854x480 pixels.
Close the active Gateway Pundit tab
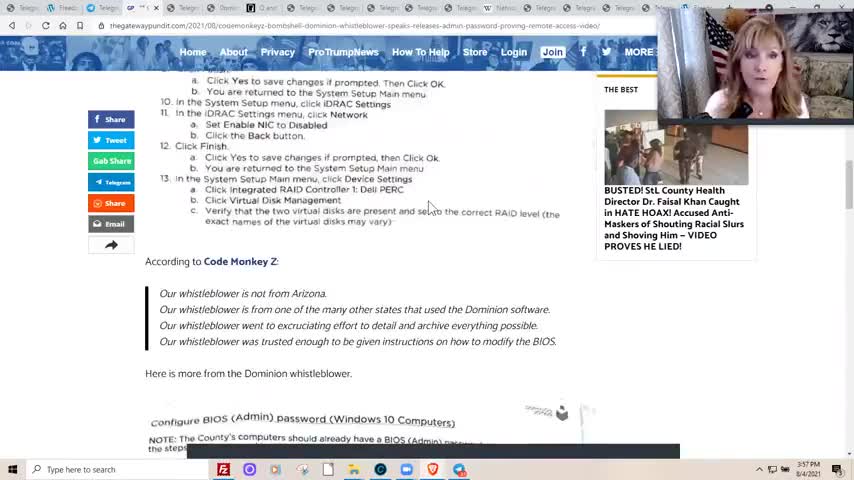(156, 8)
